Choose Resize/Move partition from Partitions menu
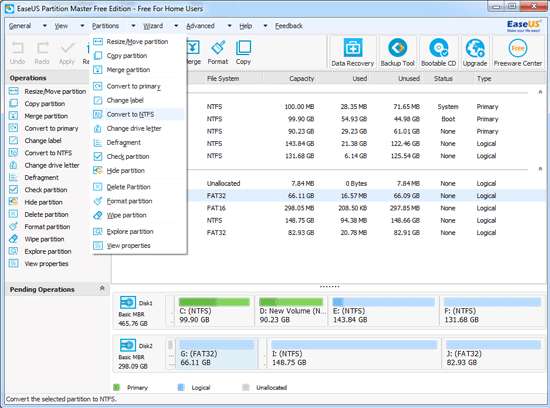 coord(138,41)
